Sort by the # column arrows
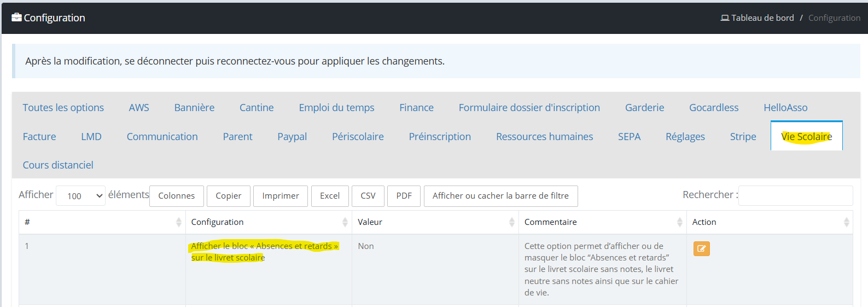The image size is (868, 307). (x=178, y=222)
